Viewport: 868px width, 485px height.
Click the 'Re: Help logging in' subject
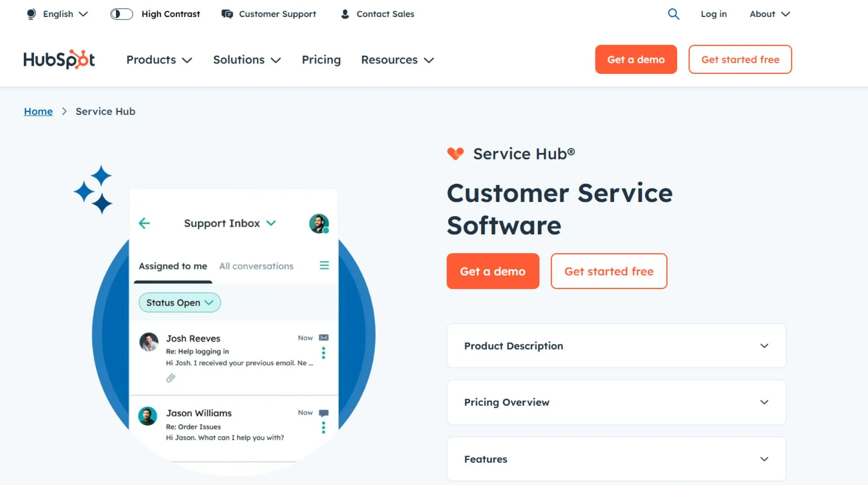click(197, 351)
